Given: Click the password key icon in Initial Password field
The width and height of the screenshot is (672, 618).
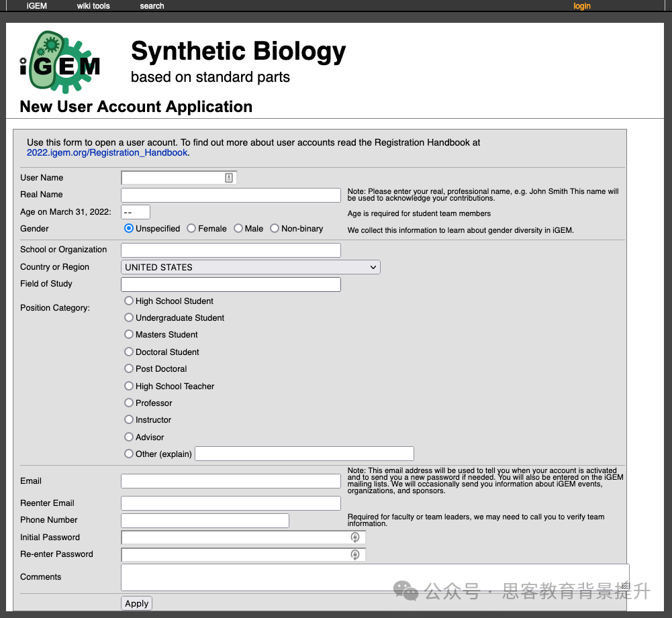Looking at the screenshot, I should pos(355,537).
